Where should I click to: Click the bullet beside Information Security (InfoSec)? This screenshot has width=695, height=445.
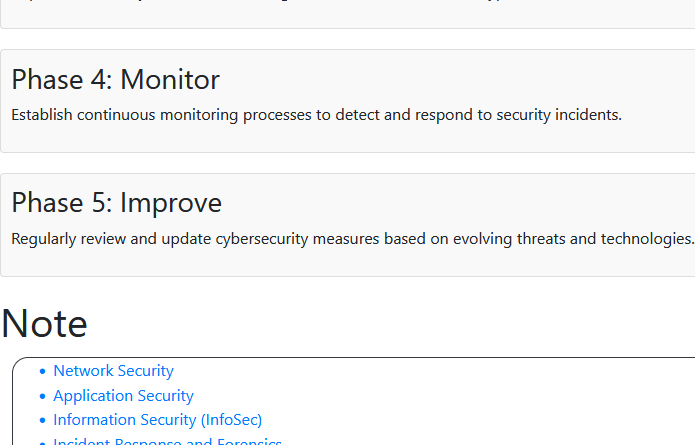pyautogui.click(x=42, y=421)
